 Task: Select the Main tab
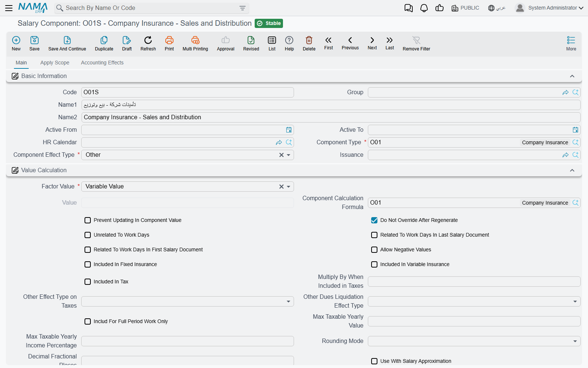21,63
